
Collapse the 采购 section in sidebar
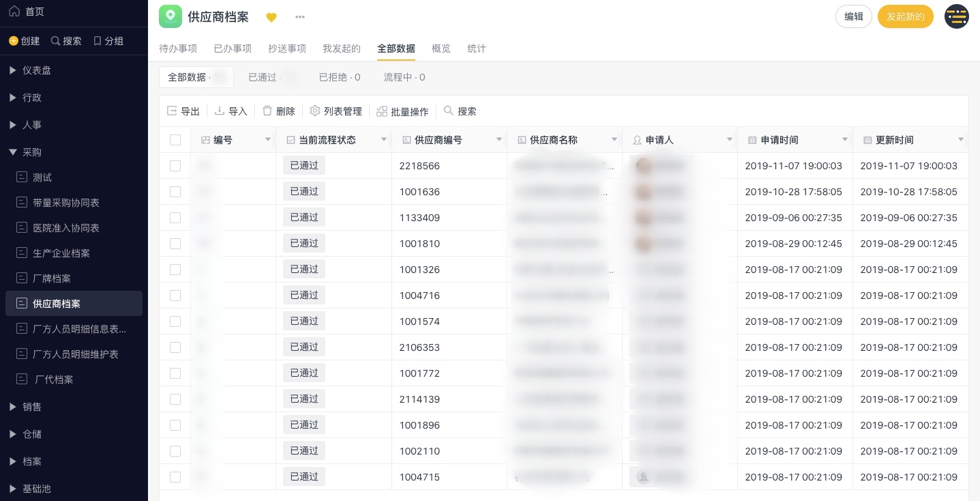[x=13, y=152]
